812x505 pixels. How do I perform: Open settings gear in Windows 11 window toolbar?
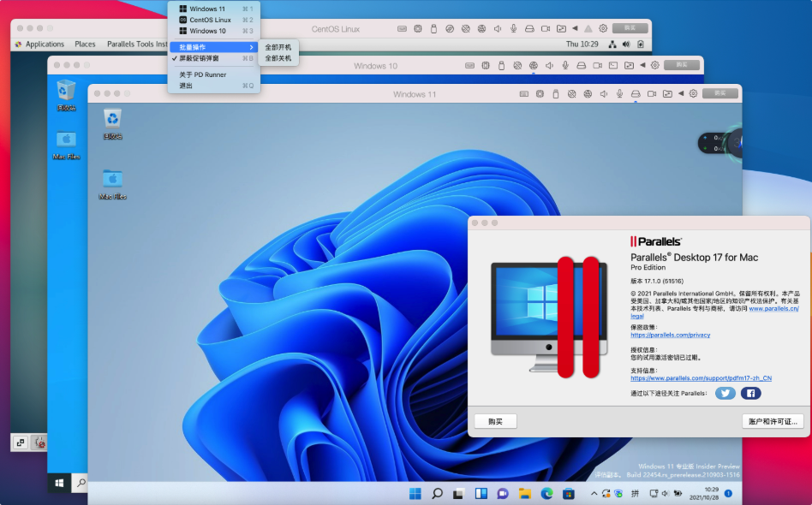pyautogui.click(x=694, y=93)
